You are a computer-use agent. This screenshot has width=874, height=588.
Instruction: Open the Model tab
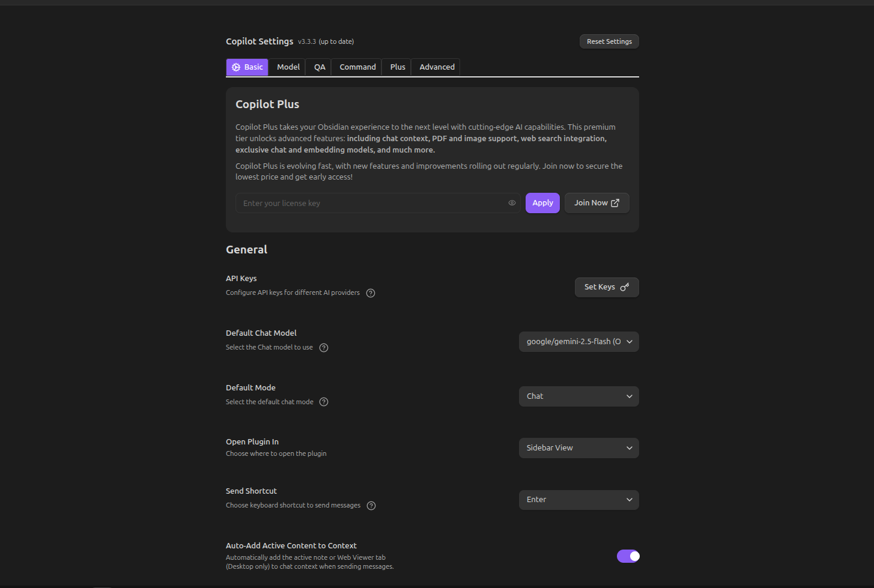point(288,67)
